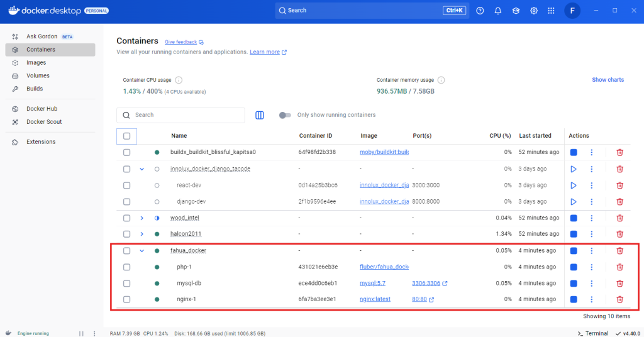
Task: Stop the fahua_docker stack
Action: pyautogui.click(x=574, y=251)
